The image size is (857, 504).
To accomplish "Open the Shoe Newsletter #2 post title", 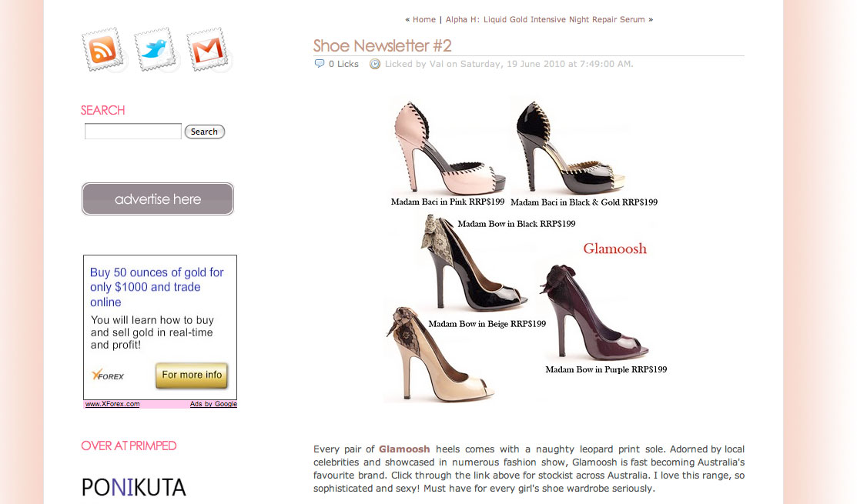I will click(x=382, y=45).
